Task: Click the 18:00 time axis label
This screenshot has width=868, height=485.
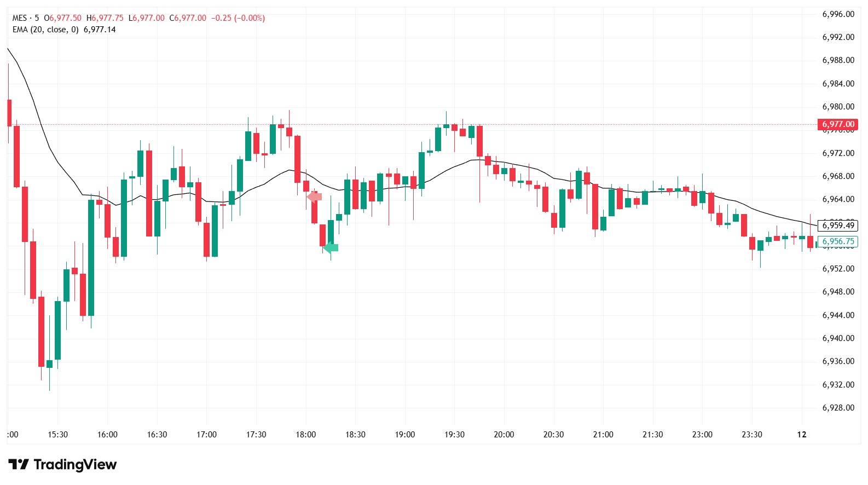Action: (x=305, y=435)
